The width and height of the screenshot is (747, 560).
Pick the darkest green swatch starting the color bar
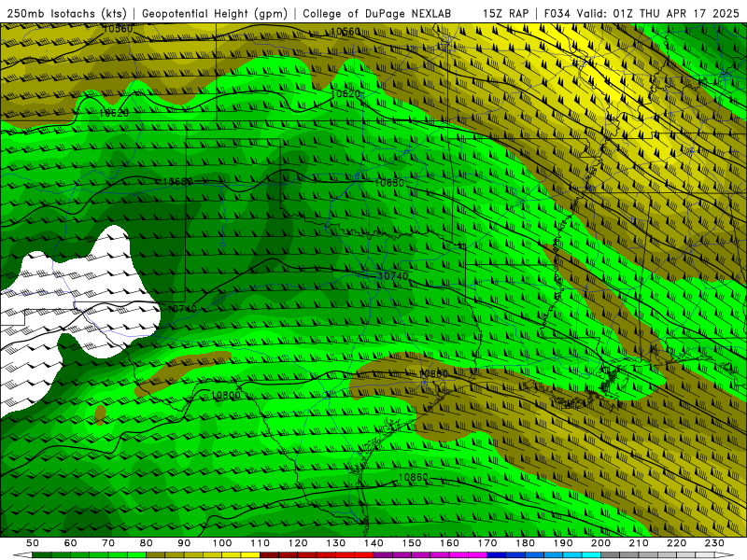tap(41, 554)
